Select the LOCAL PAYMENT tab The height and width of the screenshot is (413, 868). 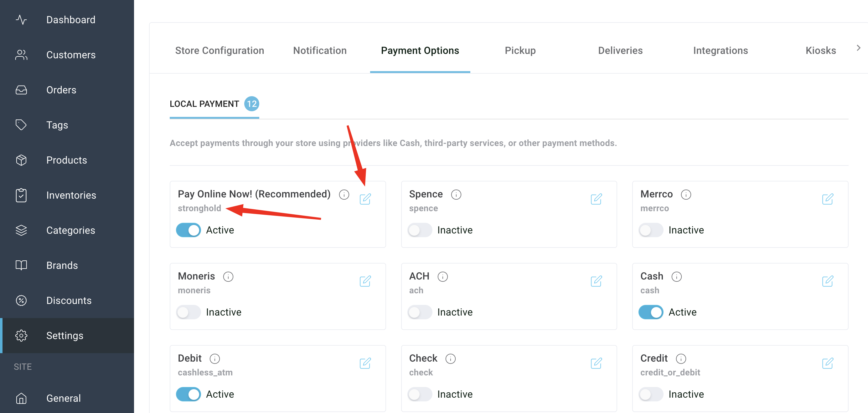click(x=204, y=104)
